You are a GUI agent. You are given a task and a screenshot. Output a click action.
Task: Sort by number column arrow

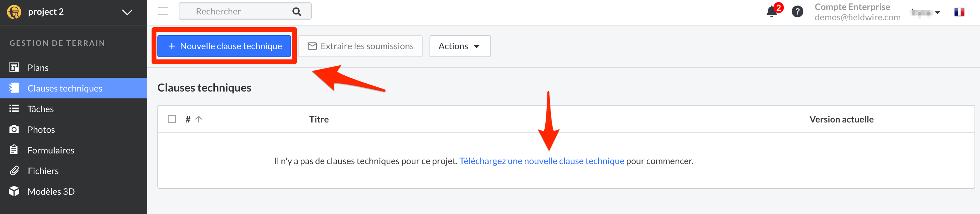pos(199,119)
